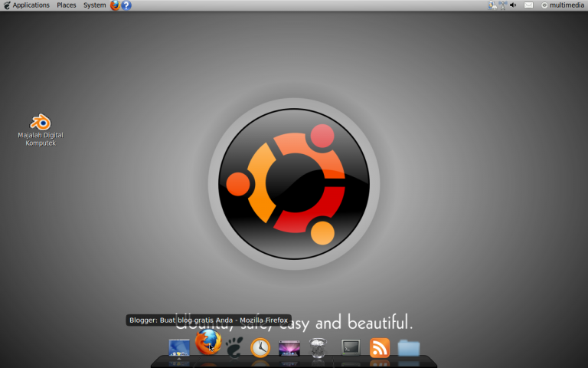Open the multimedia user session menu
The image size is (588, 368).
pos(563,5)
